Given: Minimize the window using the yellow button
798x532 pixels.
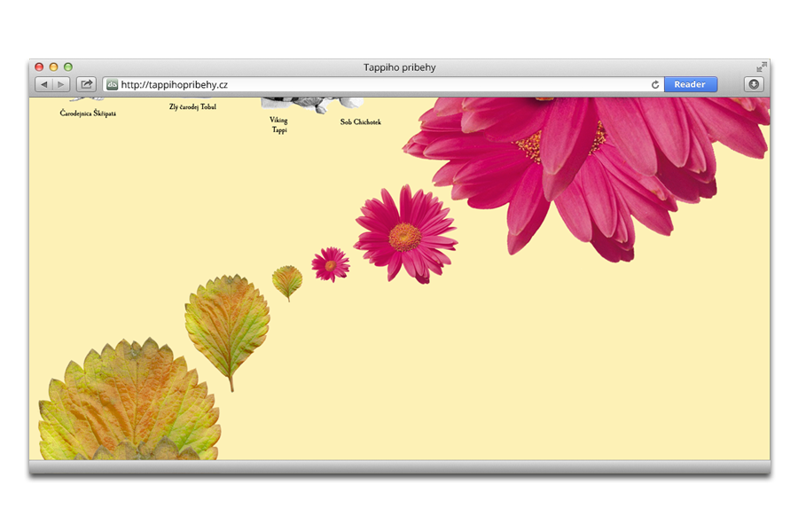Looking at the screenshot, I should [x=53, y=67].
